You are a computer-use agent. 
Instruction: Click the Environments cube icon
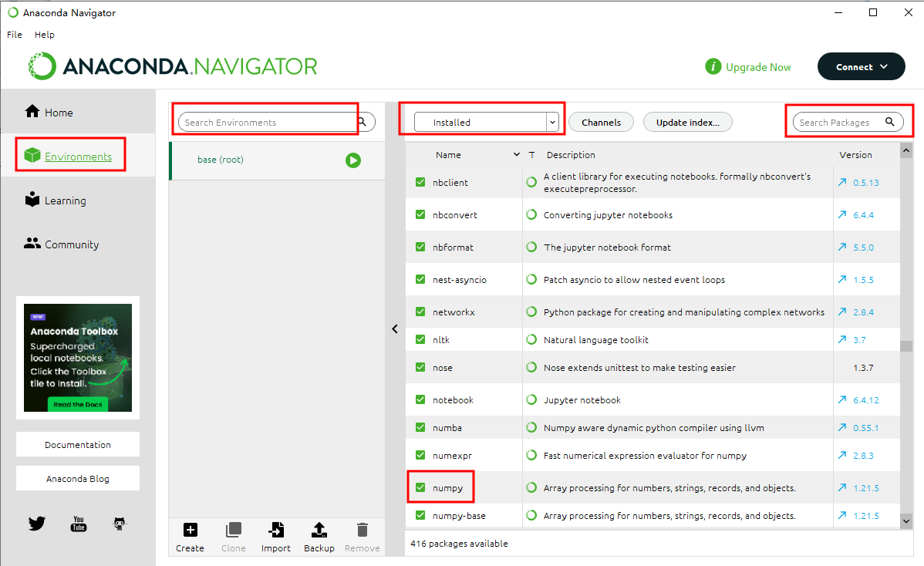(32, 156)
